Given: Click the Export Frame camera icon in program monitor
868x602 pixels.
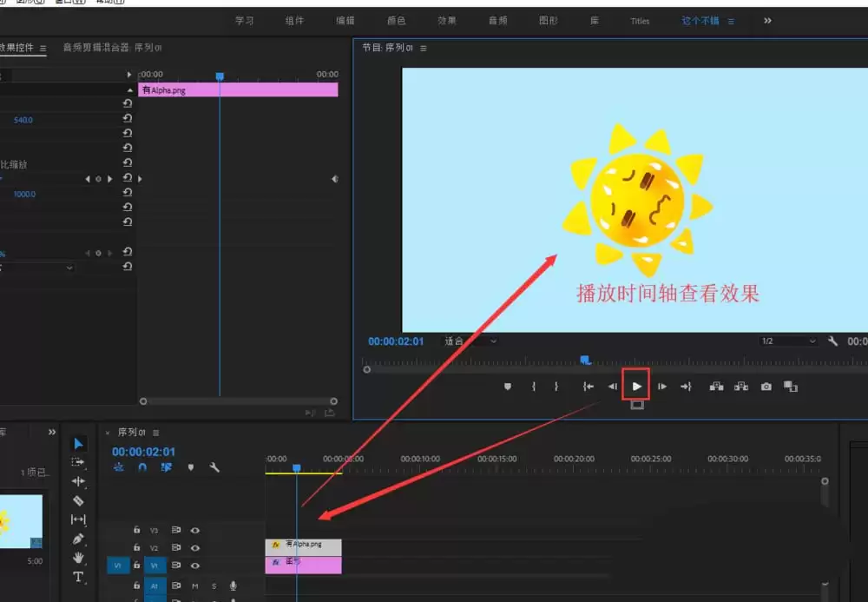Looking at the screenshot, I should (x=765, y=386).
